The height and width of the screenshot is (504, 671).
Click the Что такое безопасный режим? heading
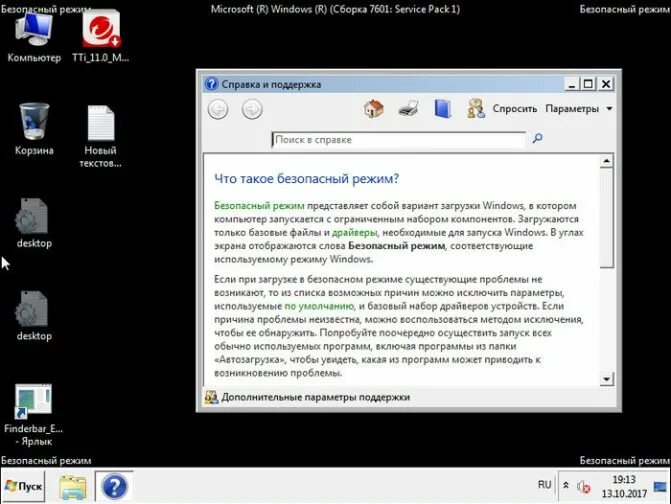[306, 178]
